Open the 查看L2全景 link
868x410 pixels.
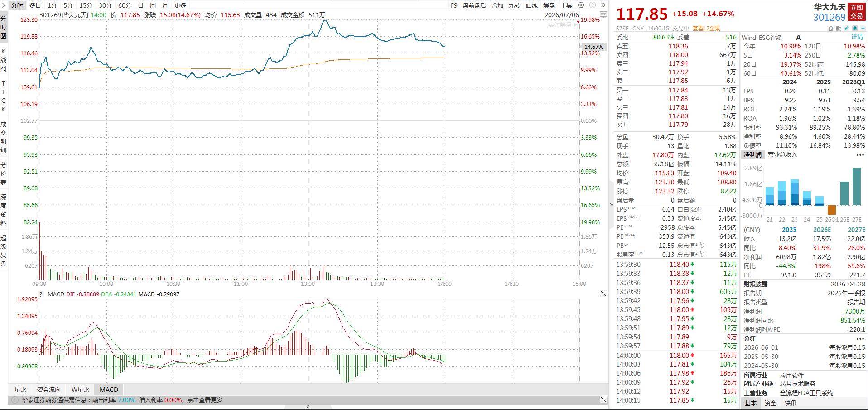coord(706,28)
